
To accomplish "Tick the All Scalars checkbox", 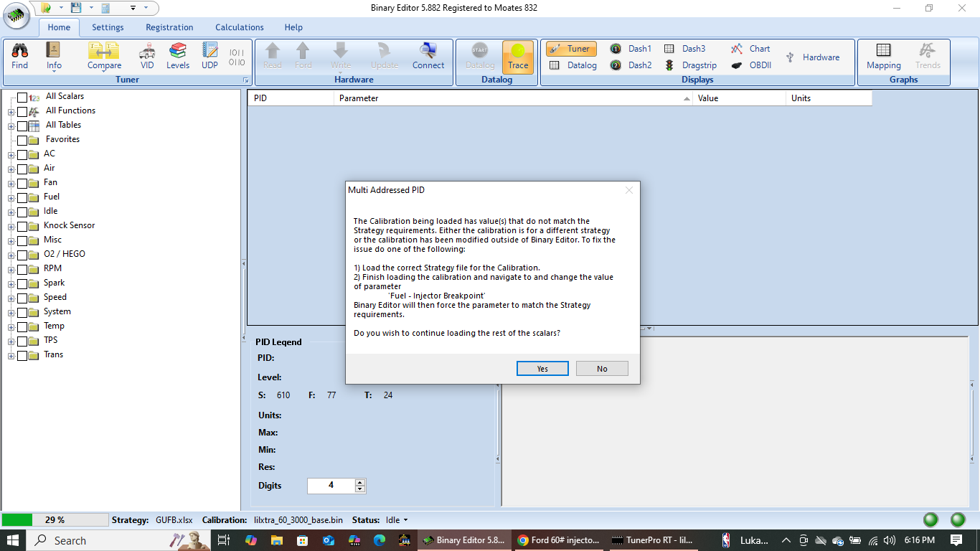I will pos(22,97).
